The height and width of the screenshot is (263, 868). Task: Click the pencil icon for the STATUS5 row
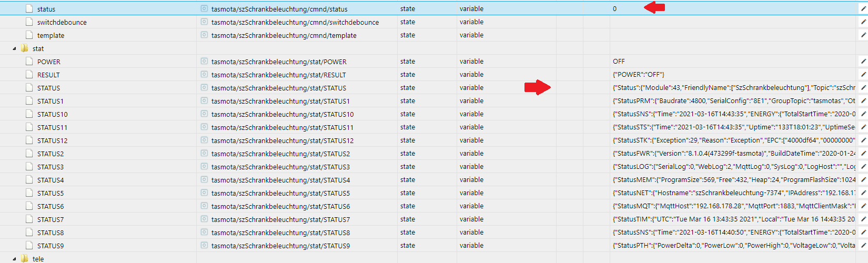click(863, 193)
